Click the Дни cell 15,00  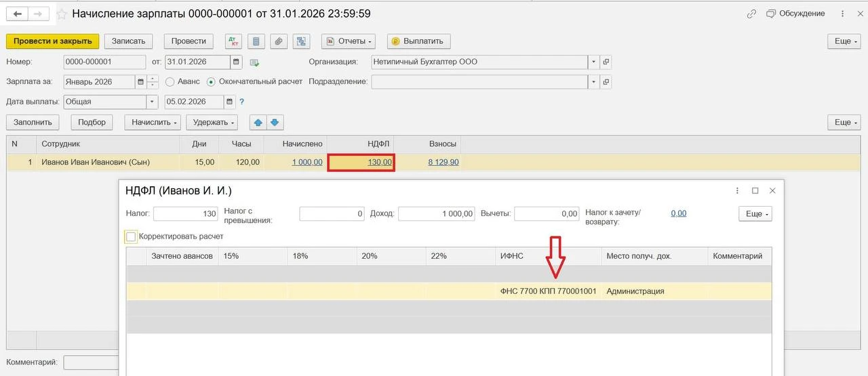(199, 163)
